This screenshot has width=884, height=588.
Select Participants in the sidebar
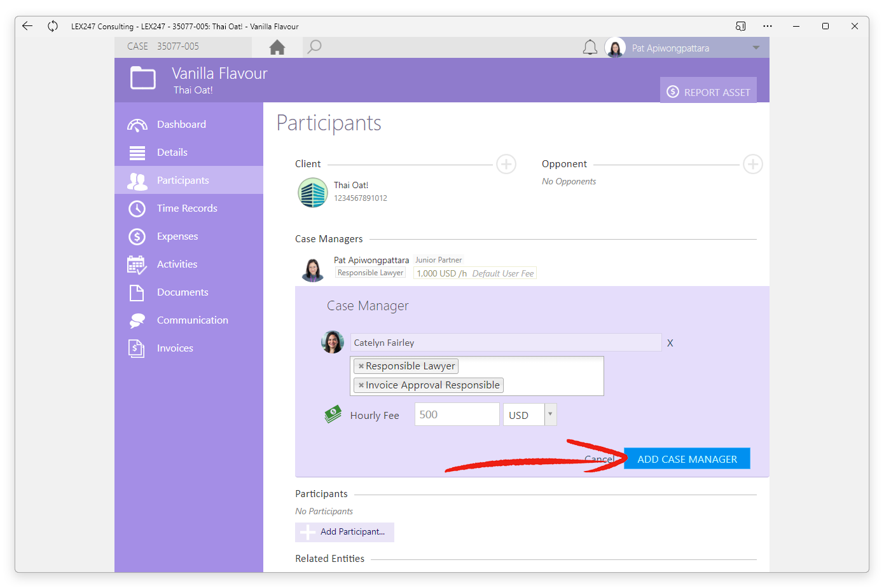(x=189, y=180)
